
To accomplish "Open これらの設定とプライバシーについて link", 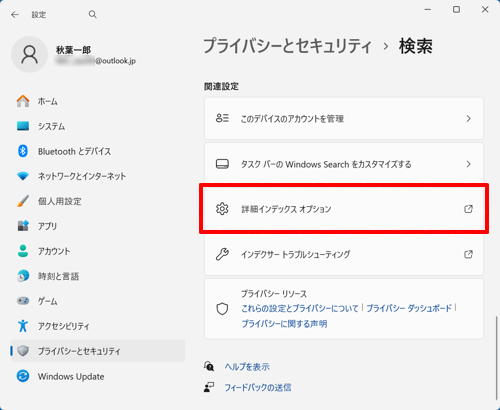I will 300,308.
